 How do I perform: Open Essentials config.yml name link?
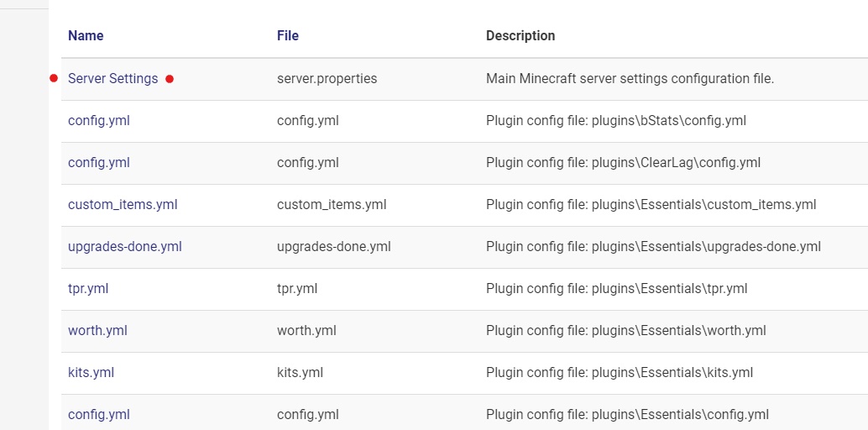pyautogui.click(x=98, y=415)
